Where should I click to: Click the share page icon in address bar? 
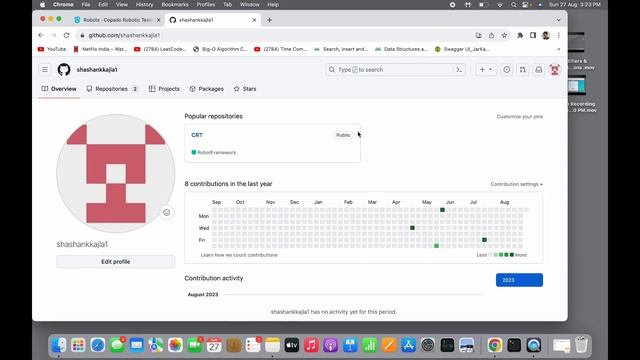coord(491,36)
